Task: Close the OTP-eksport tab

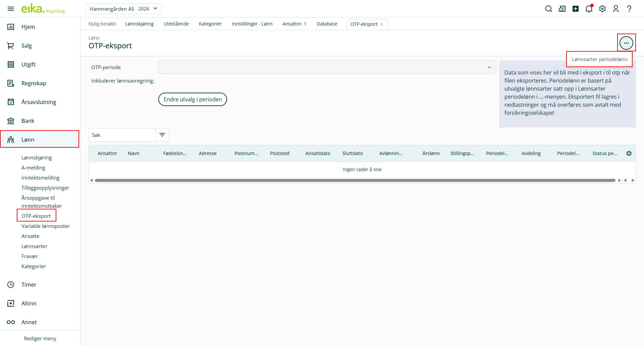Action: point(382,24)
